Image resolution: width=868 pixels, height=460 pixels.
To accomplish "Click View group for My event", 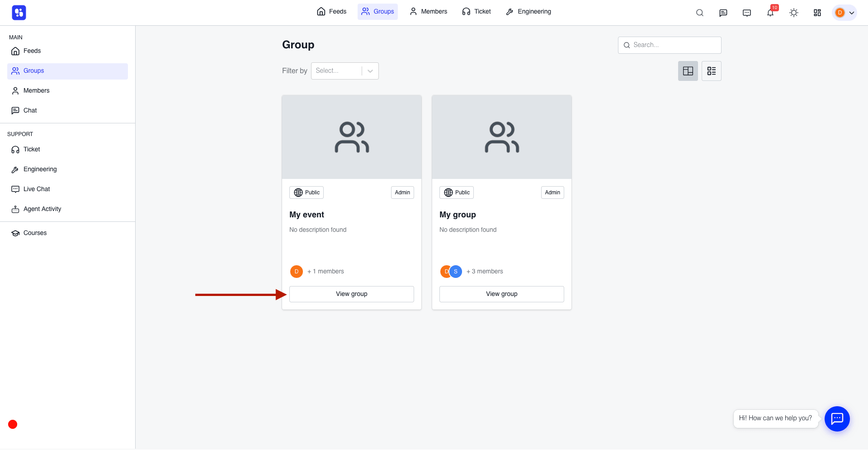I will coord(352,294).
